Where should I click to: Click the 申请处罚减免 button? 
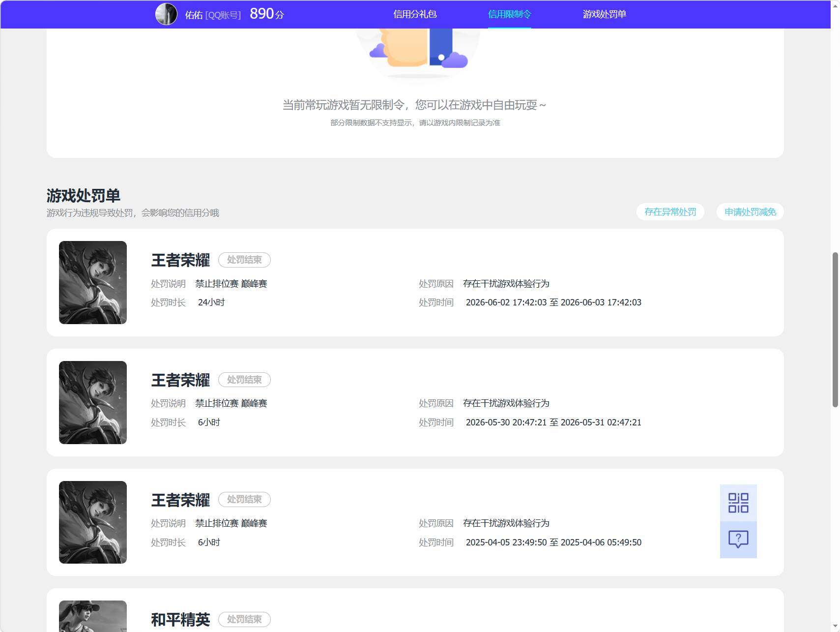750,212
